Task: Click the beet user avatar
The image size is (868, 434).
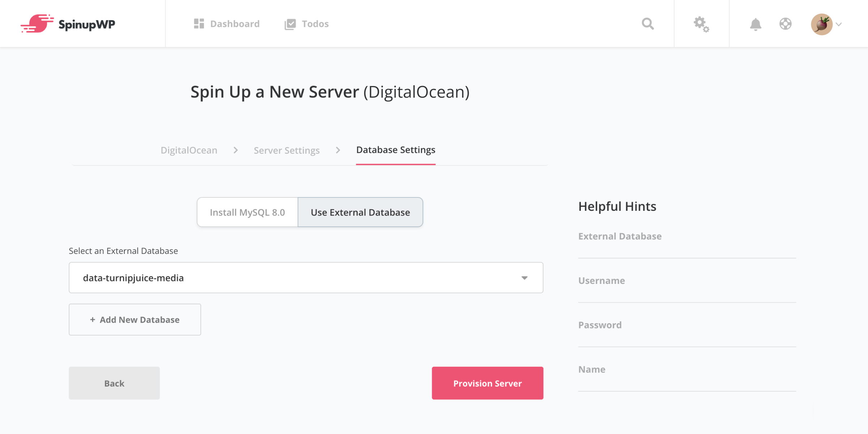Action: pos(822,24)
